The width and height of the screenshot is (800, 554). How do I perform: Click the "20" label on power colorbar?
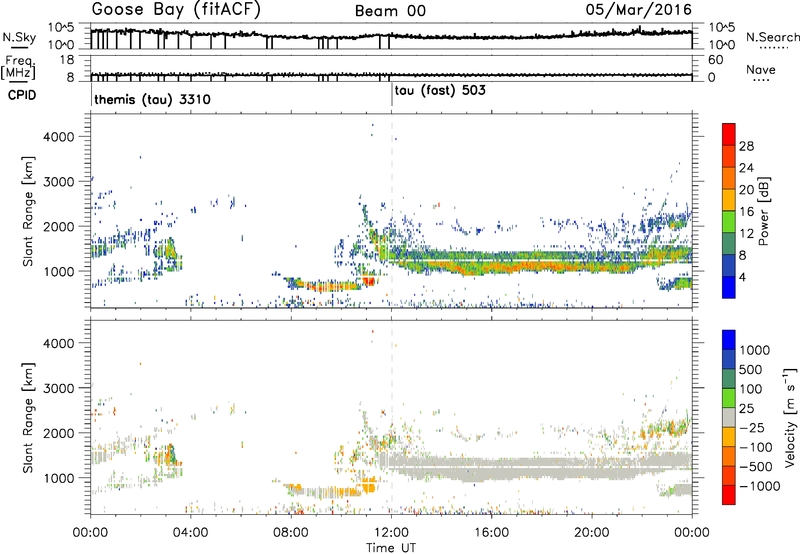pyautogui.click(x=746, y=190)
